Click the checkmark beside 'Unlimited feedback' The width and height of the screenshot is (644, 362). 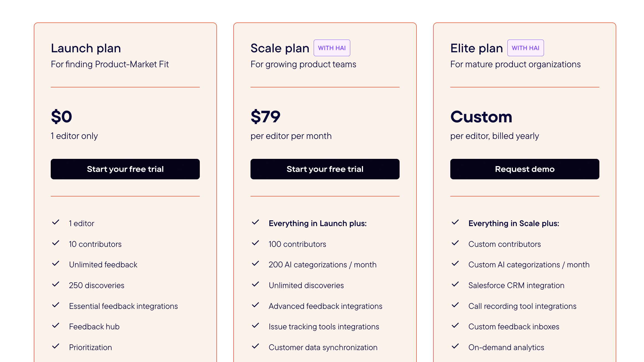pos(56,264)
